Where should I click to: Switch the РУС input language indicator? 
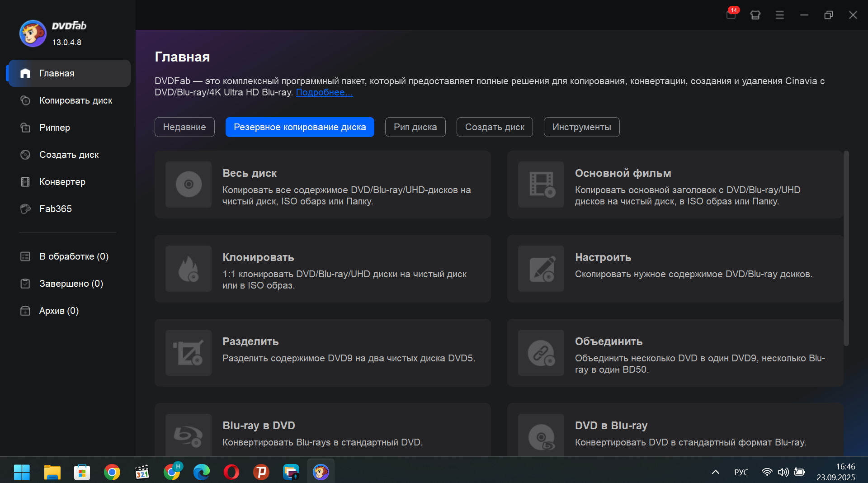(741, 472)
